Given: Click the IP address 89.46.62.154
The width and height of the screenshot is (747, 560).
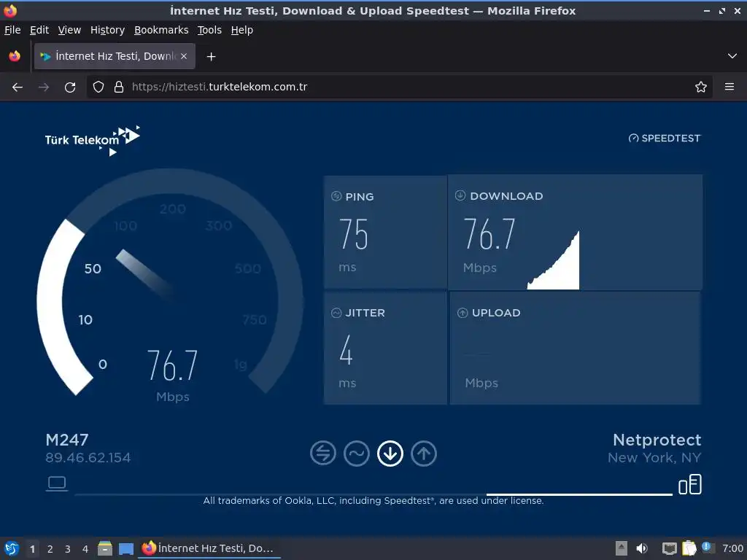Looking at the screenshot, I should click(x=88, y=458).
